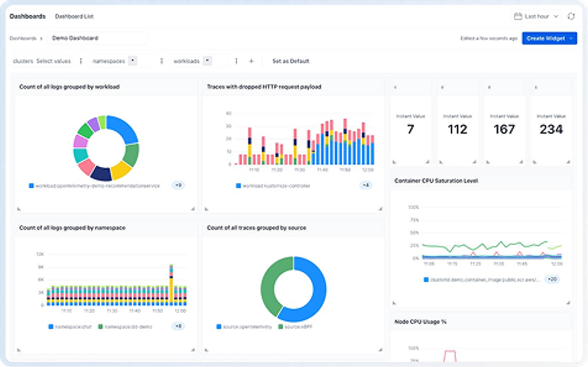Toggle the namespace:chat legend series
Screen dimensions: 588x367
coord(70,327)
